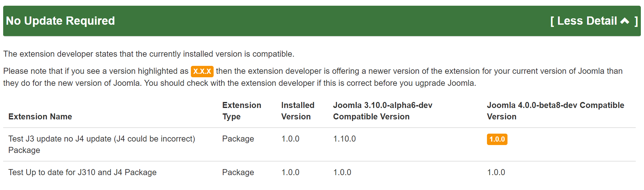Click the Extension Name column header
Image resolution: width=644 pixels, height=190 pixels.
pos(40,117)
